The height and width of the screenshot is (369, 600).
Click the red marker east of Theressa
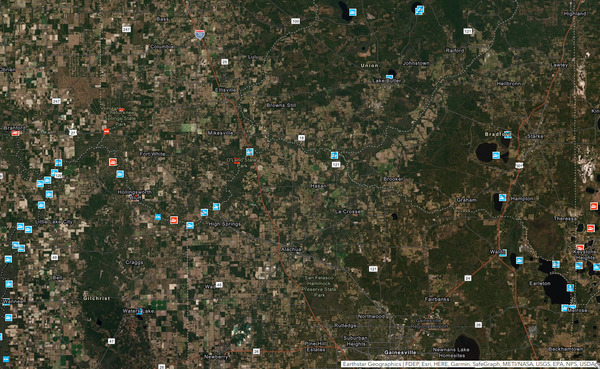click(591, 229)
